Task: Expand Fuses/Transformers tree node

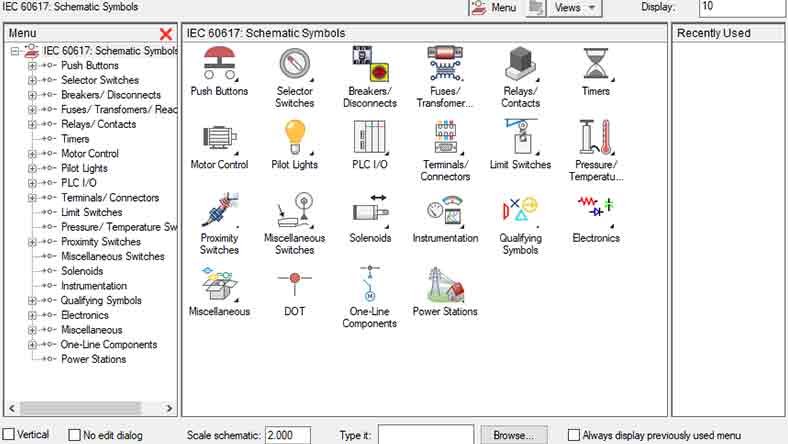Action: (32, 110)
